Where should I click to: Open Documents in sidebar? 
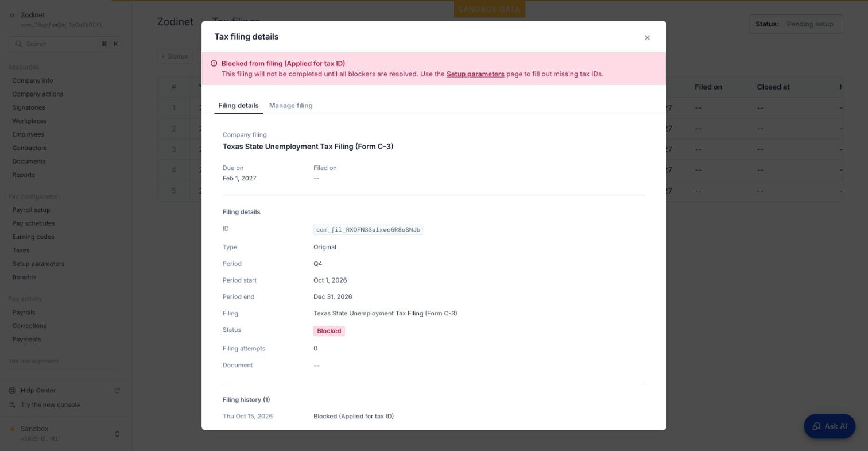(29, 161)
